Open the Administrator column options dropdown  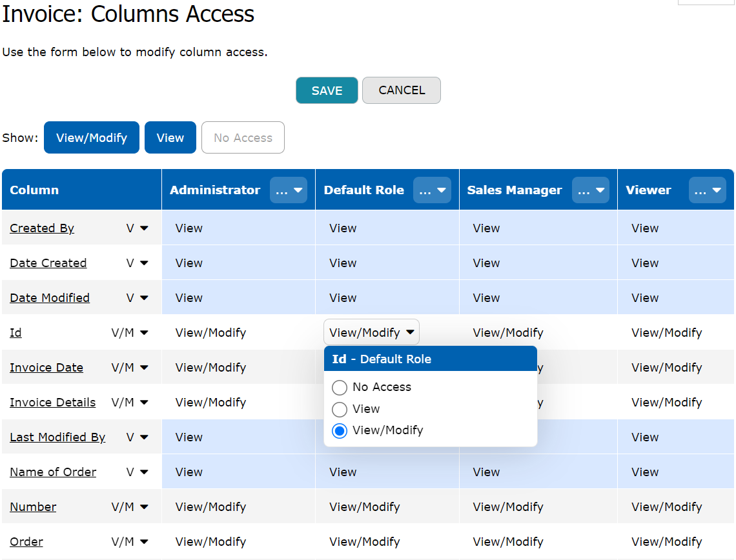[289, 190]
